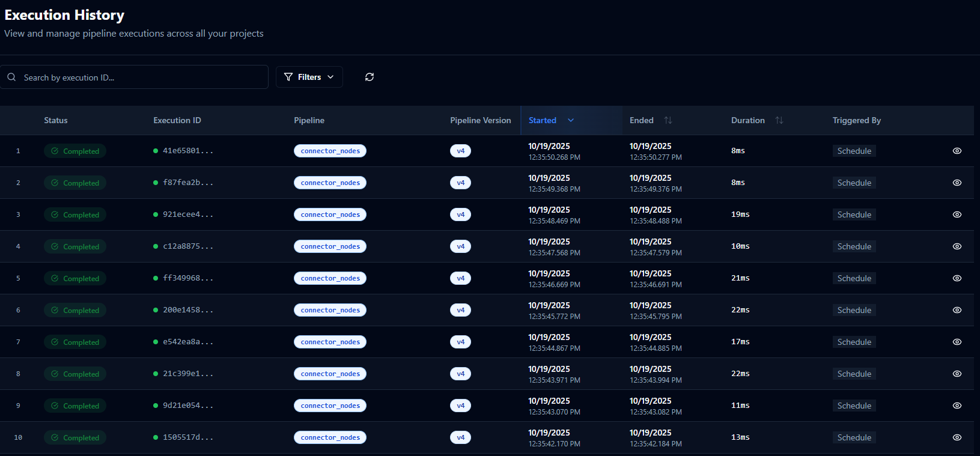
Task: Click the 13ms duration value
Action: click(x=740, y=437)
